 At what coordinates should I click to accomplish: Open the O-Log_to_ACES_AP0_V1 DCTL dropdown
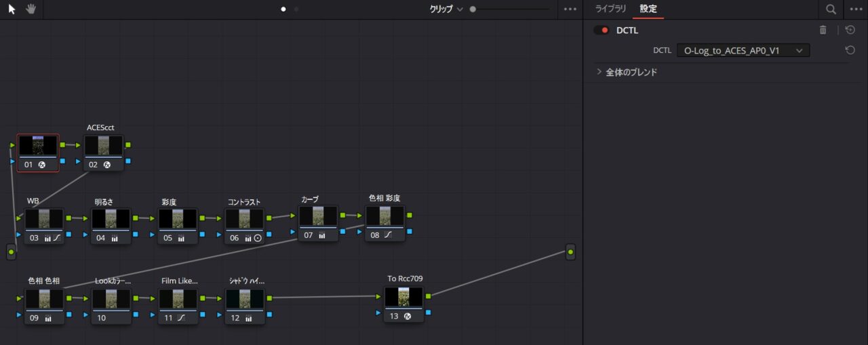point(743,50)
